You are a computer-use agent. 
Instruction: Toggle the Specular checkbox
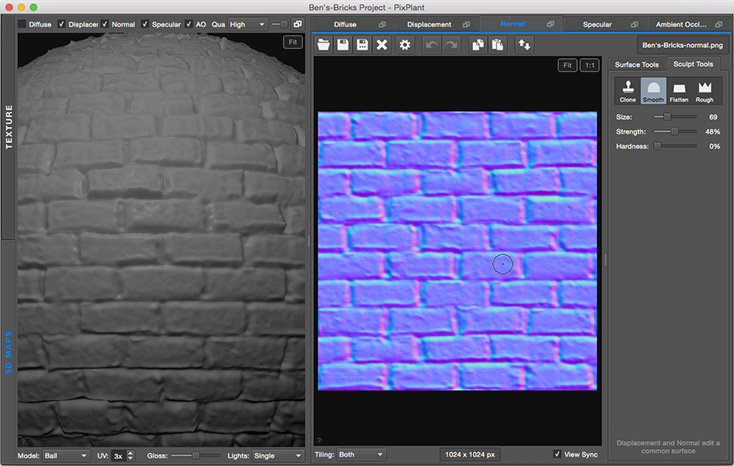click(146, 24)
